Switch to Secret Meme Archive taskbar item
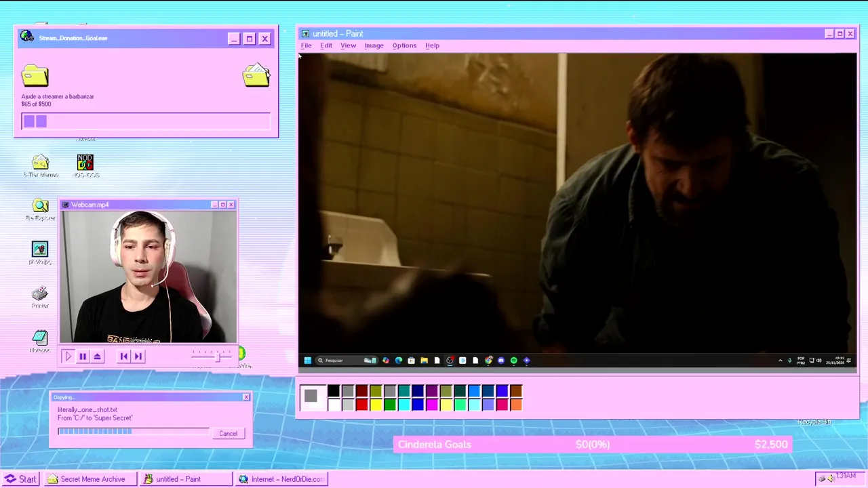The image size is (868, 488). coord(91,479)
